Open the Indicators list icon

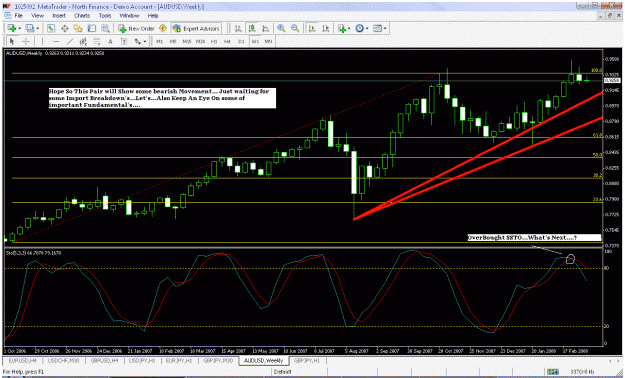pyautogui.click(x=342, y=28)
